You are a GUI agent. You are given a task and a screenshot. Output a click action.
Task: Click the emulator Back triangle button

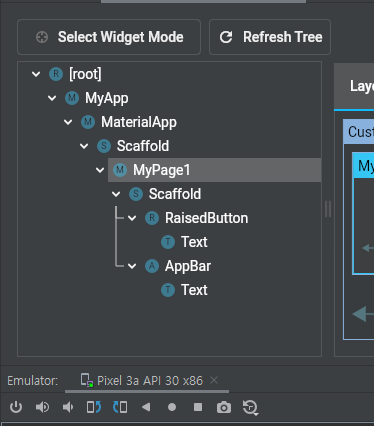point(146,407)
